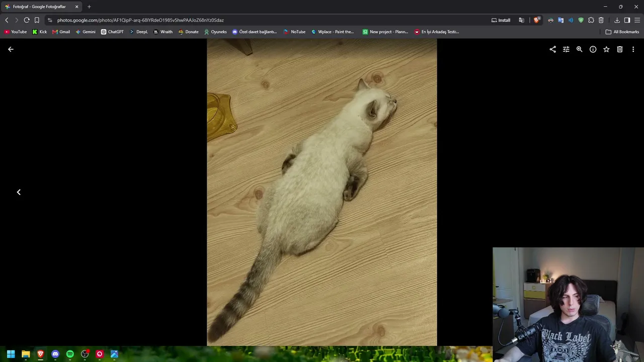Mark the photo as favorite
Viewport: 644px width, 362px height.
point(606,49)
